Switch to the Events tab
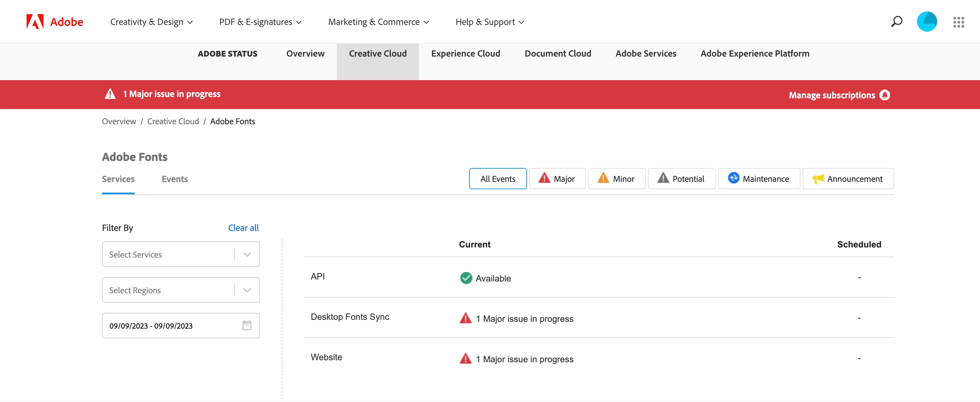980x402 pixels. (175, 179)
